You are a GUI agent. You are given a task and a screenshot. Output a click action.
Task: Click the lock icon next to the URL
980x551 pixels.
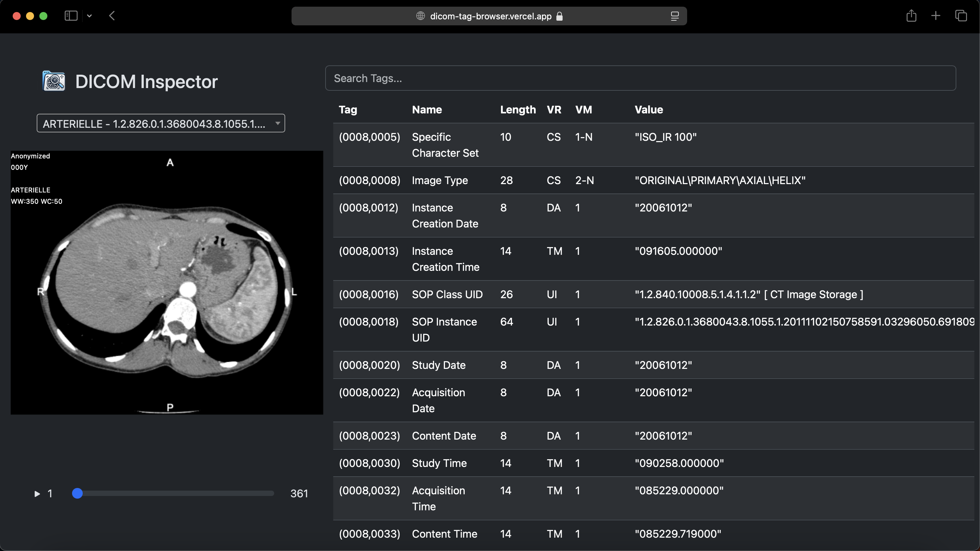point(559,16)
